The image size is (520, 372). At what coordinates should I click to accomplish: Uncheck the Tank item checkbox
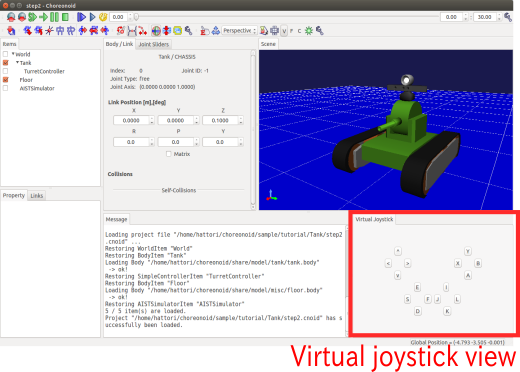tap(5, 63)
